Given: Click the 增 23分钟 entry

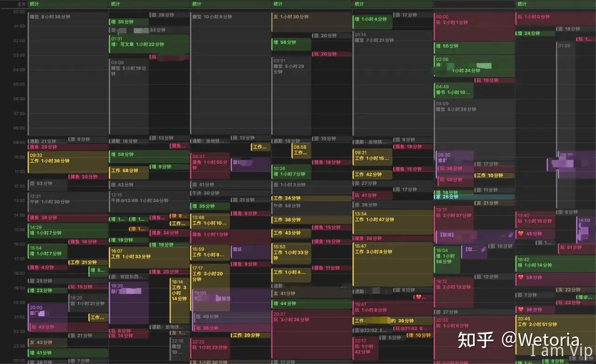Looking at the screenshot, I should [47, 290].
